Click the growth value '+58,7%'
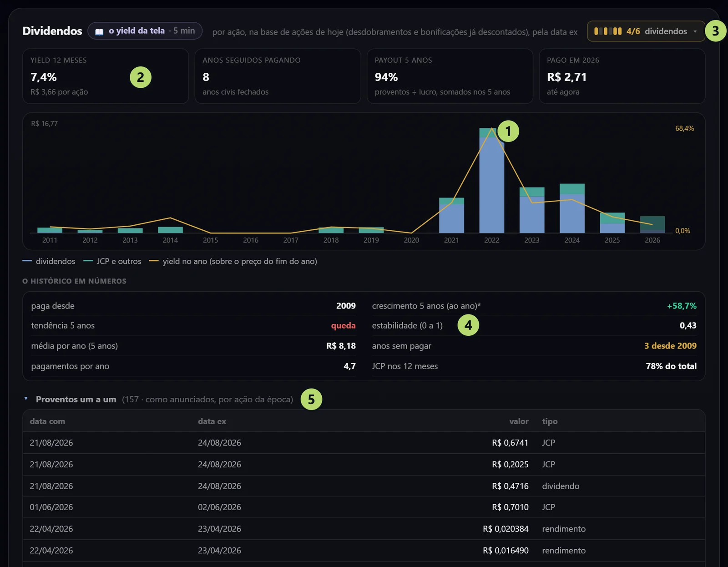 tap(682, 306)
